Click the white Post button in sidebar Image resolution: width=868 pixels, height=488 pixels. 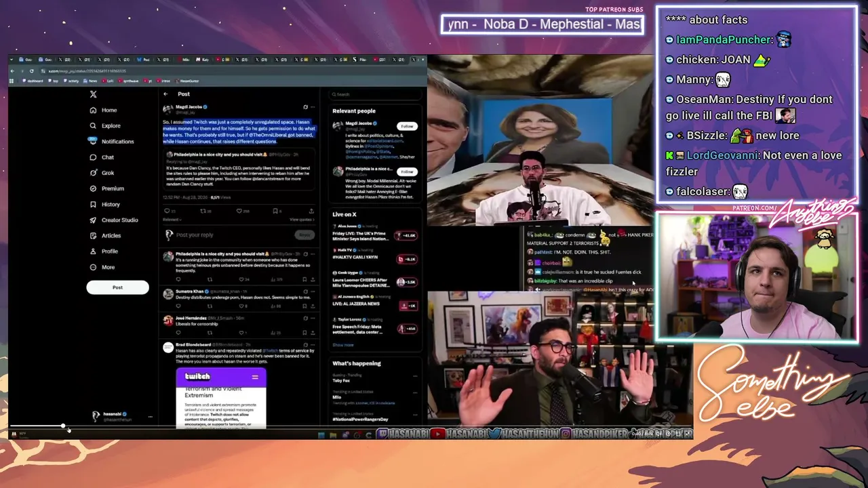point(117,287)
